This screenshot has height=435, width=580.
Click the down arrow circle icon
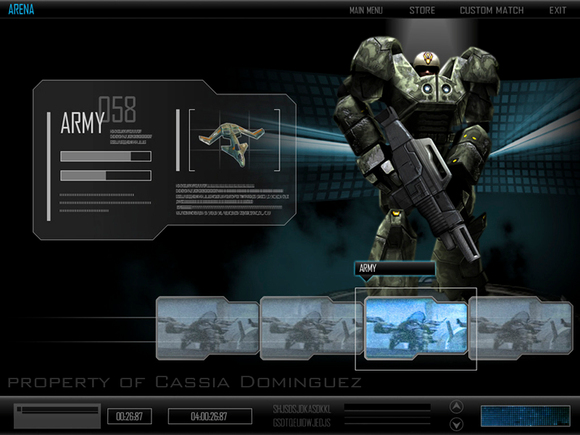456,424
